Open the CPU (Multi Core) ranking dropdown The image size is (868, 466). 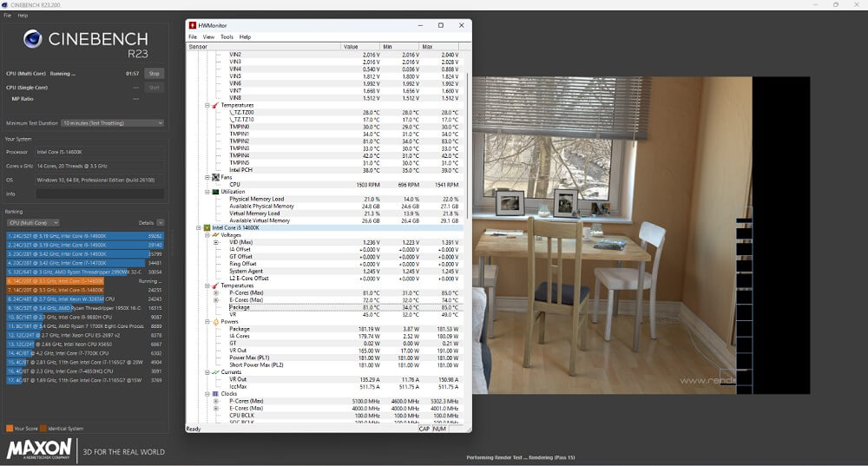point(32,223)
